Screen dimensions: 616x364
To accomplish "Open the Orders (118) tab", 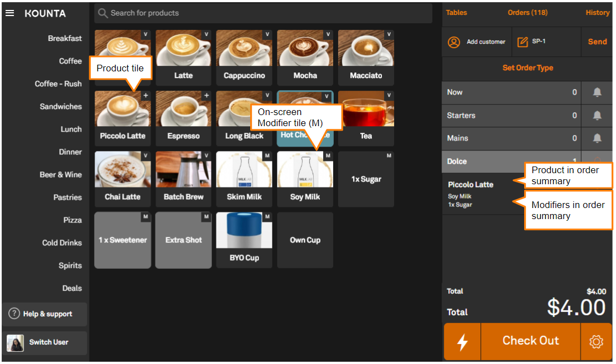I will (527, 13).
